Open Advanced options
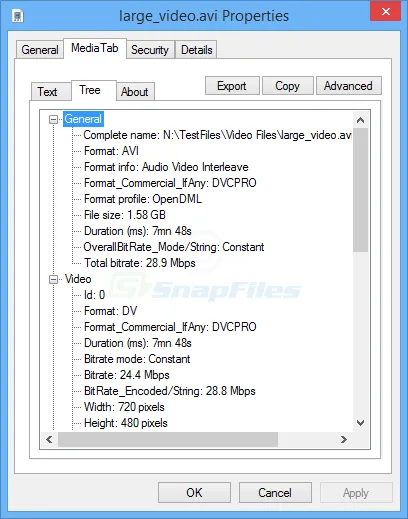This screenshot has width=408, height=519. pyautogui.click(x=348, y=86)
